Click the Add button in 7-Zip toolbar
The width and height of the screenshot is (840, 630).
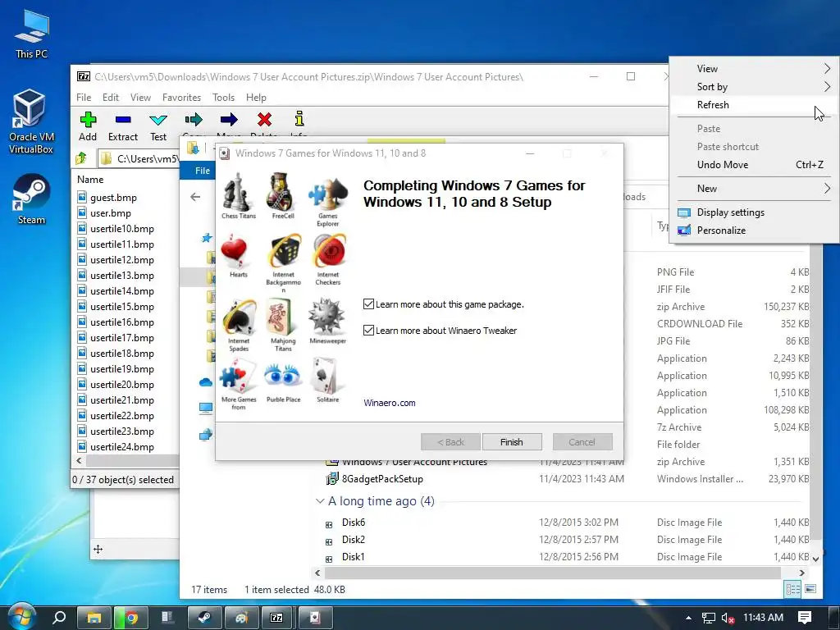[x=88, y=126]
